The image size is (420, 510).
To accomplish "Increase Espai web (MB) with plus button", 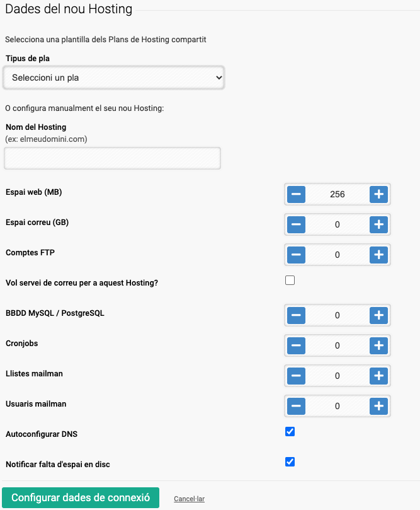I will (x=378, y=194).
